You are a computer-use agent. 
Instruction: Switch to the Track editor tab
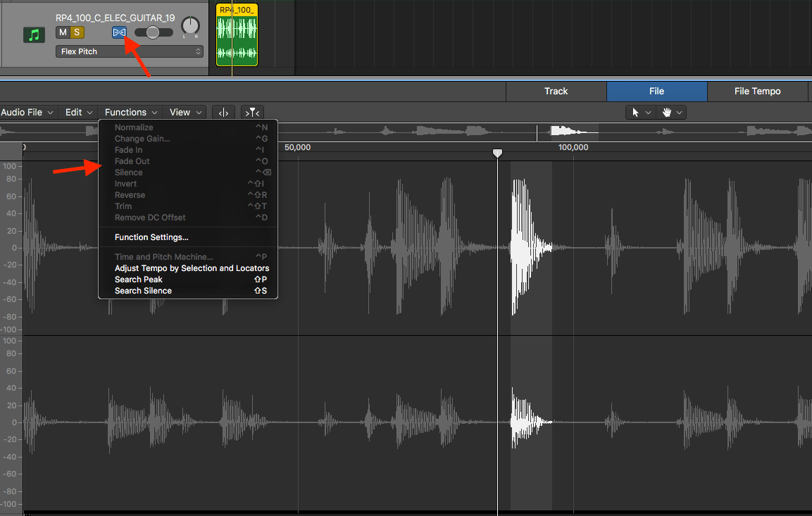tap(556, 91)
